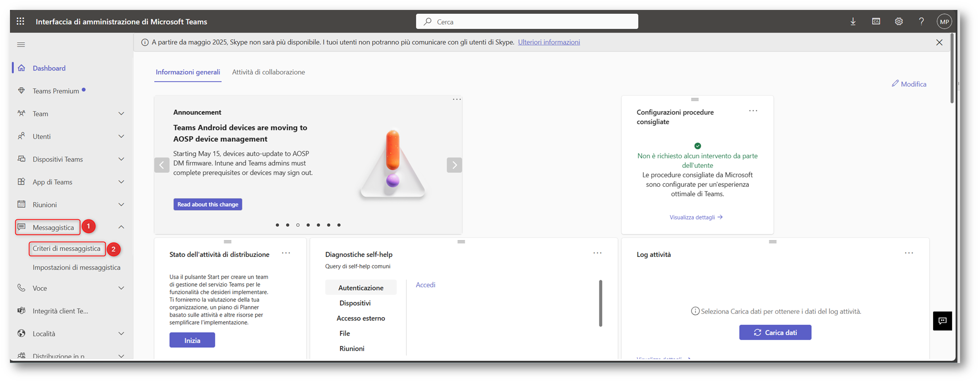Screen dimensions: 980x383
Task: Open the MP account avatar
Action: click(x=944, y=21)
